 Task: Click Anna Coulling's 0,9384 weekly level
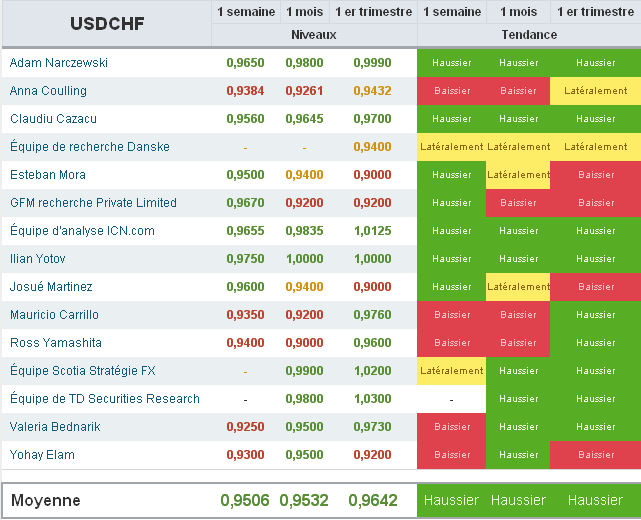(x=245, y=91)
